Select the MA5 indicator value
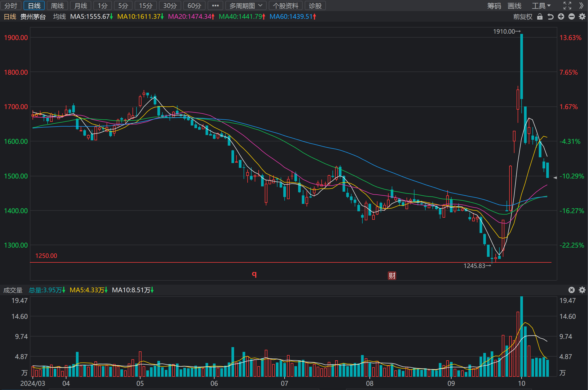 [92, 17]
